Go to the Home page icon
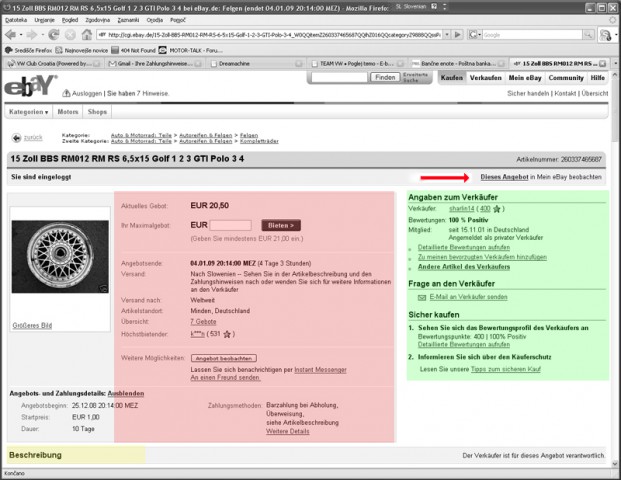 click(87, 34)
